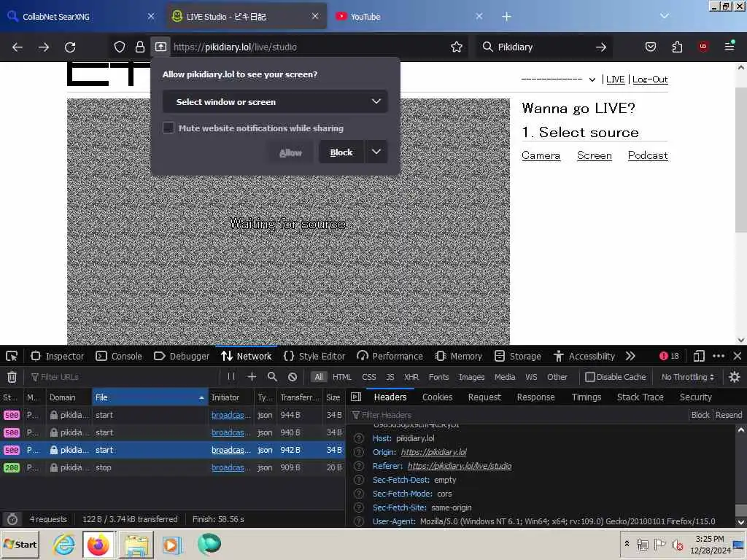Select the Podcast source link
This screenshot has width=747, height=560.
tap(648, 155)
